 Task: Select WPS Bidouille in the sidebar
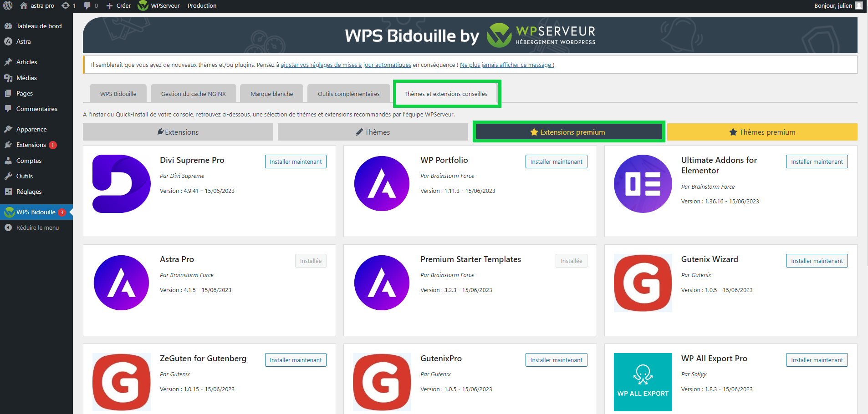pos(36,212)
